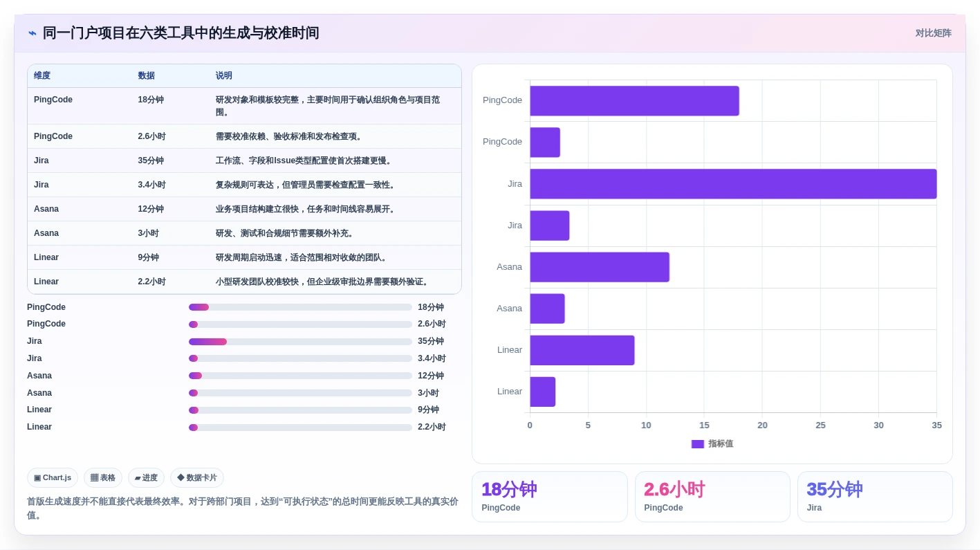
Task: Click the progress bar for PingCode 2.6小时
Action: 300,324
